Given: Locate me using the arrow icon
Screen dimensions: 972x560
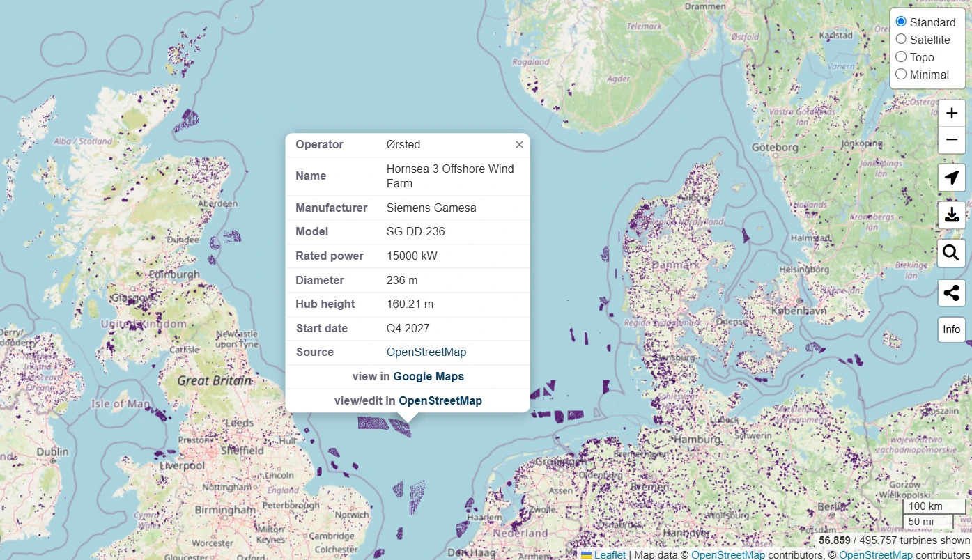Looking at the screenshot, I should click(952, 178).
